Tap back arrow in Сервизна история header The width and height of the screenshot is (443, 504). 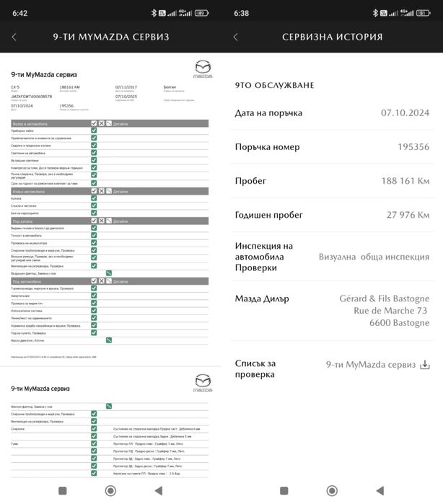235,37
